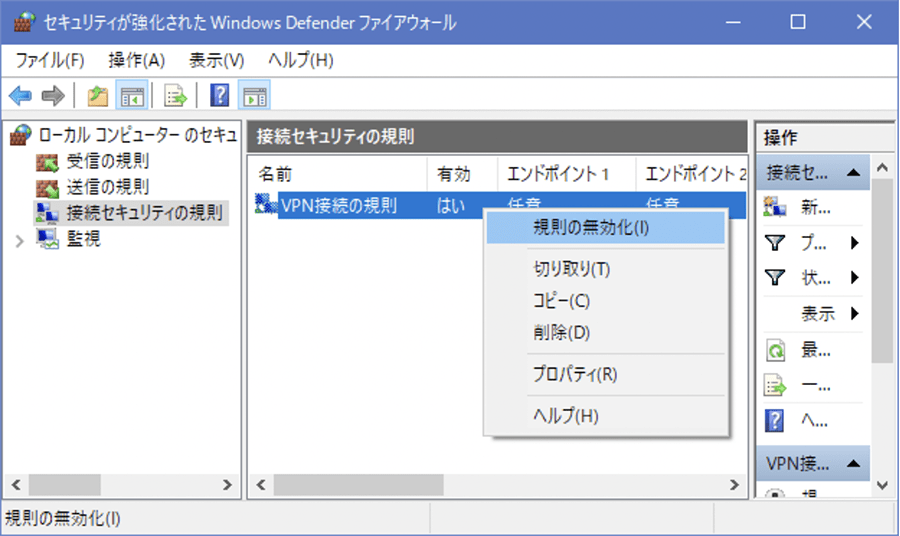Viewport: 900px width, 536px height.
Task: Select 監視 in the tree
Action: tap(84, 239)
